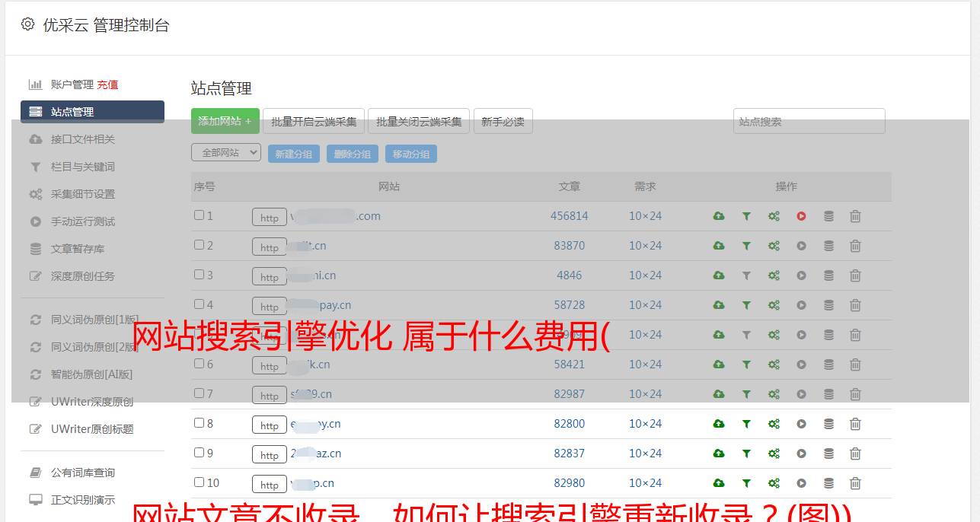The height and width of the screenshot is (522, 980).
Task: Select the checkbox for site 8
Action: point(199,423)
